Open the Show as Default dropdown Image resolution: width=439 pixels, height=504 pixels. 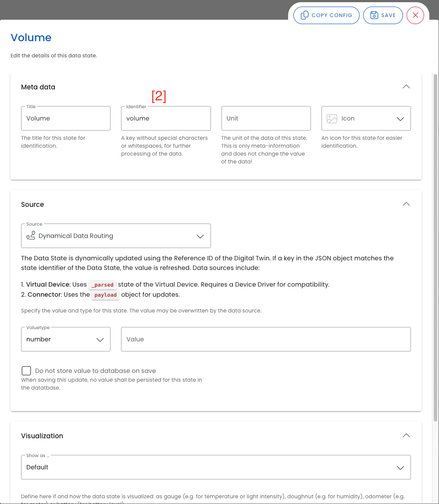pyautogui.click(x=400, y=468)
